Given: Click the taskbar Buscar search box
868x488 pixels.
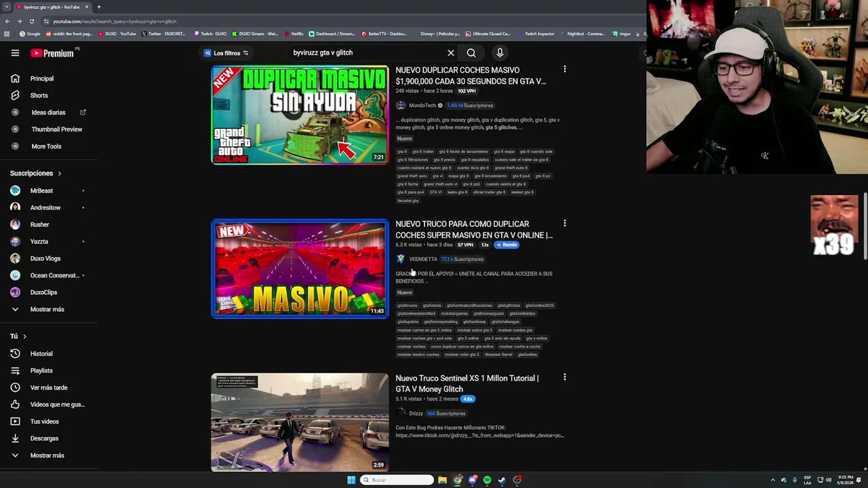Looking at the screenshot, I should (x=397, y=480).
